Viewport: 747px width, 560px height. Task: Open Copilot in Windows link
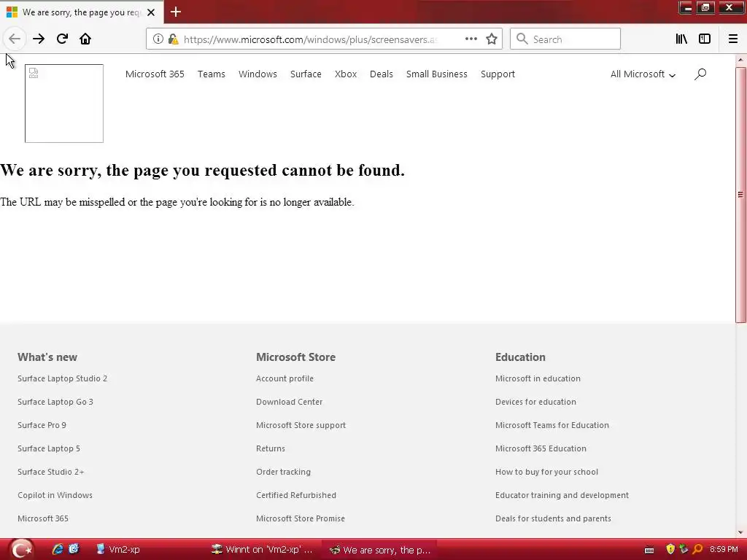click(55, 495)
